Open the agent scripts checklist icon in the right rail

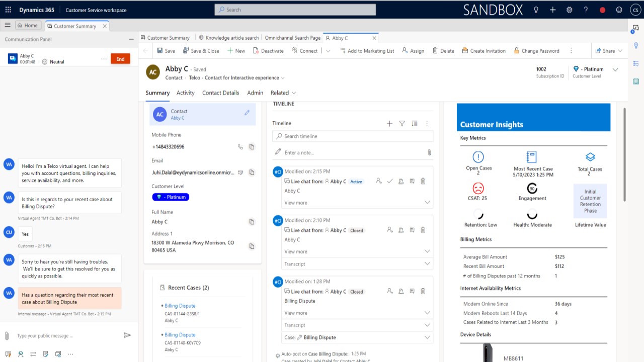(636, 63)
